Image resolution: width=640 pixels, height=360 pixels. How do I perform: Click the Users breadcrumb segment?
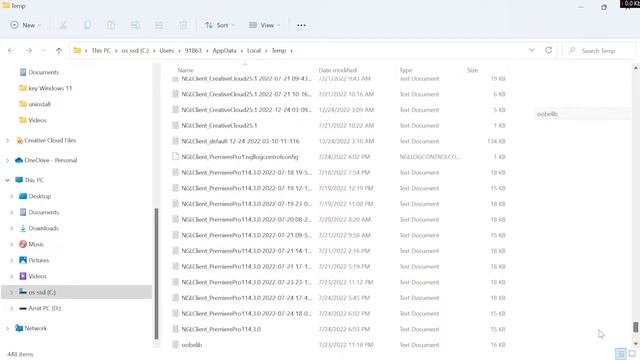167,51
